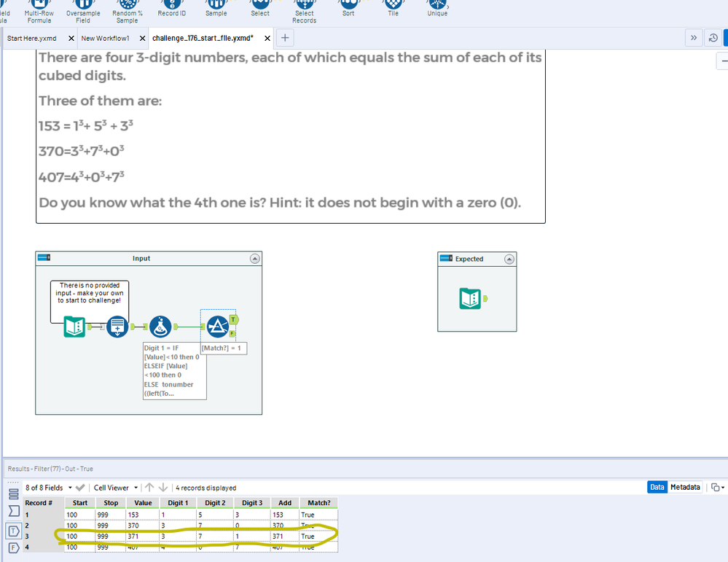Apply field selection checkmark in results

[80, 488]
